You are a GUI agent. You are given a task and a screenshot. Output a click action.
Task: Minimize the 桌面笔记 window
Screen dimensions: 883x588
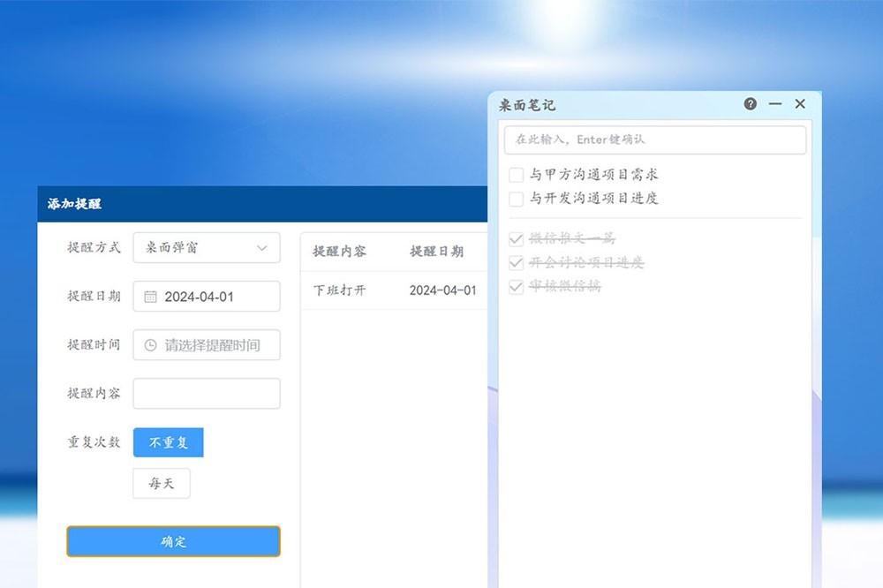775,104
